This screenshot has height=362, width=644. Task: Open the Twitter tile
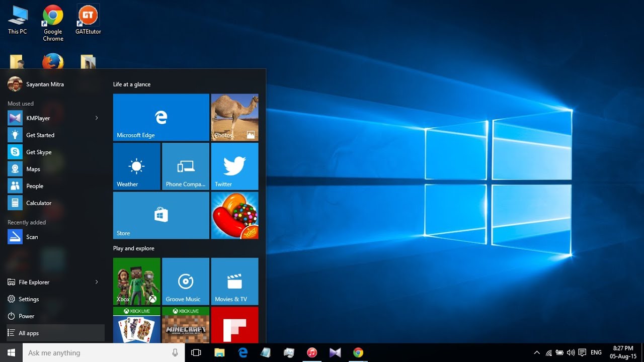[234, 166]
